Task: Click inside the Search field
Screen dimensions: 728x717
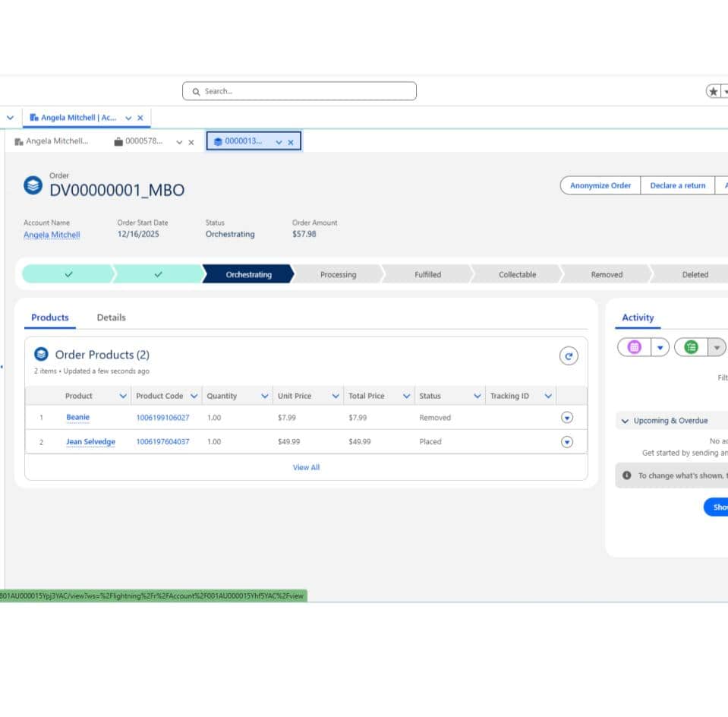Action: coord(298,90)
